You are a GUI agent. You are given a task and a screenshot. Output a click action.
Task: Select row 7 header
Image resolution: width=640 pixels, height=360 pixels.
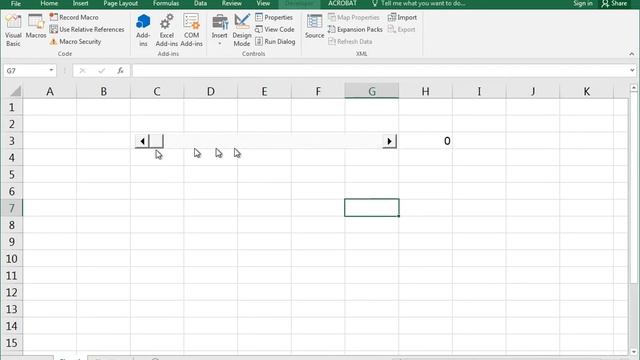tap(11, 208)
